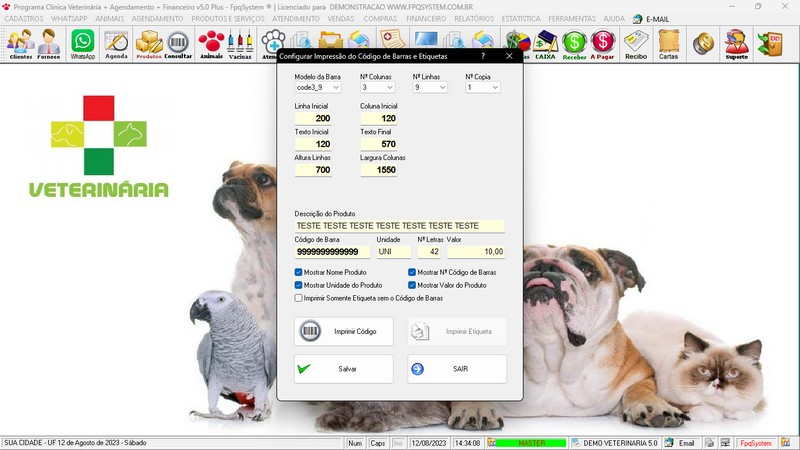Open the AGENDAMENTO menu
Viewport: 800px width, 450px height.
(157, 19)
